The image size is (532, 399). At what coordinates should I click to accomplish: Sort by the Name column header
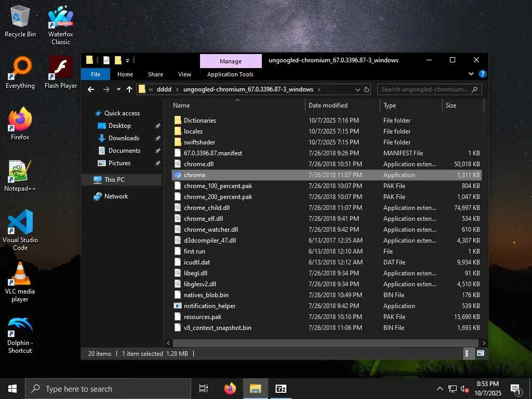[x=237, y=105]
